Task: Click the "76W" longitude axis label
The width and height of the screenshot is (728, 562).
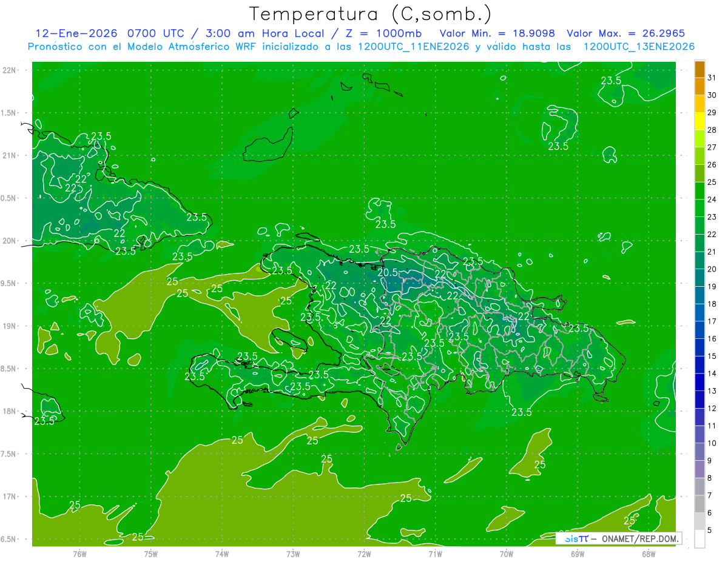Action: [x=79, y=554]
